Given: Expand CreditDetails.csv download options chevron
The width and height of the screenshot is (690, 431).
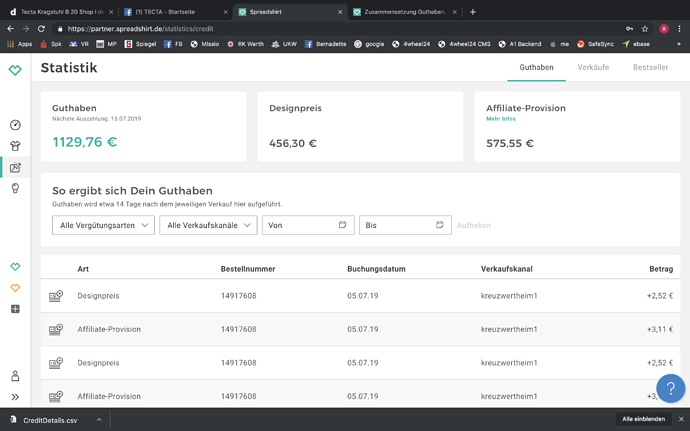Looking at the screenshot, I should tap(99, 420).
